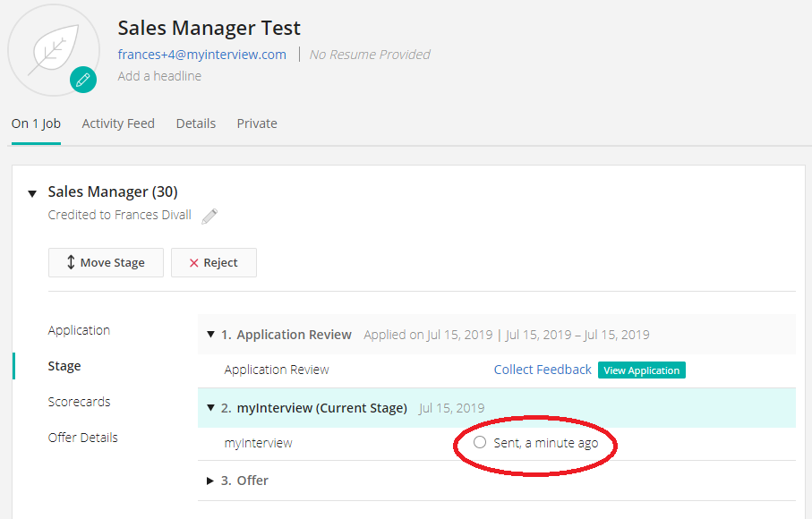The width and height of the screenshot is (812, 519).
Task: Go to Scorecards in the side menu
Action: pyautogui.click(x=79, y=402)
